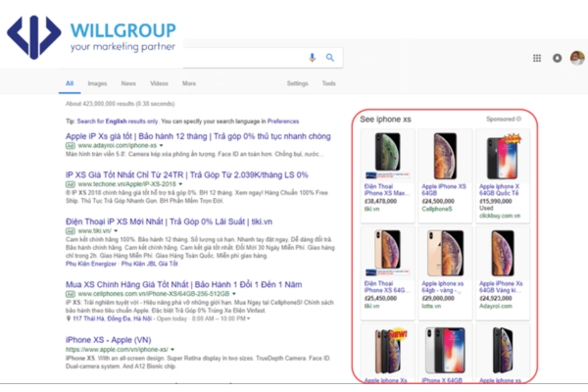Click the 'About 423,000,000 results' text
This screenshot has height=392, width=588.
120,104
